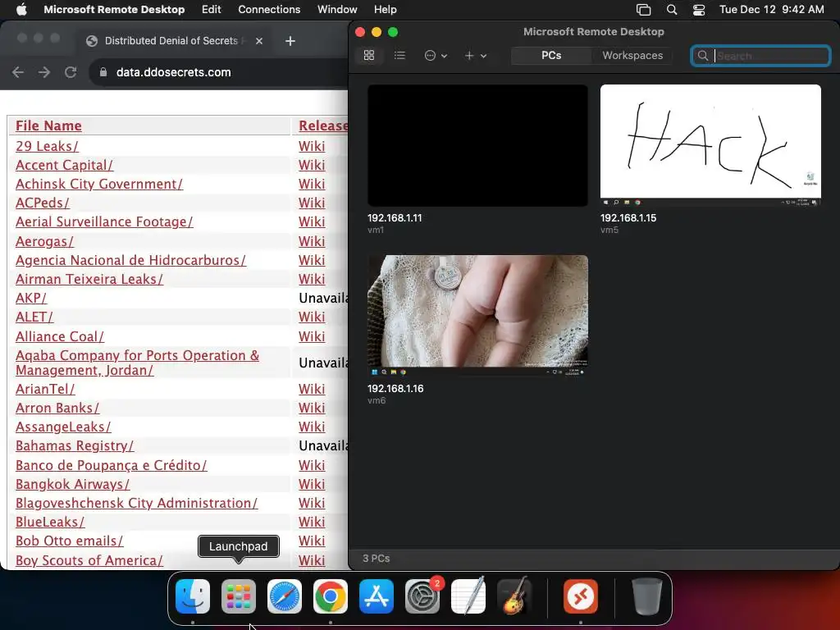
Task: Open the AKP/ folder link
Action: [31, 298]
